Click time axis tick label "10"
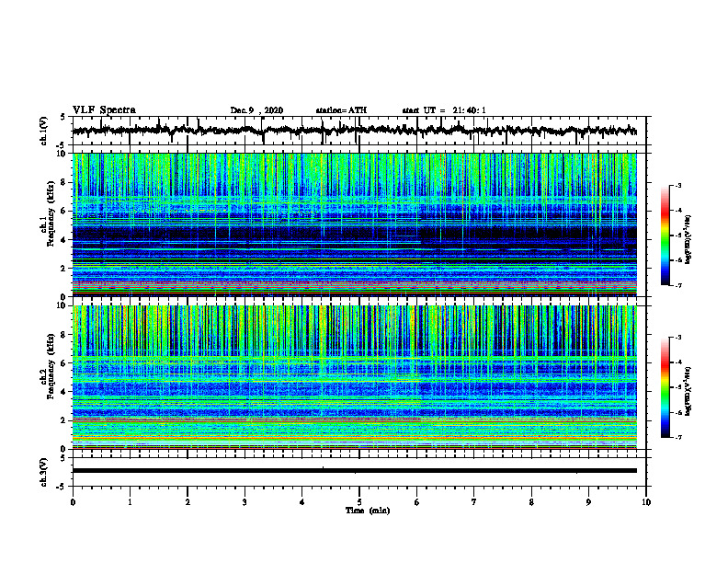 pos(646,502)
